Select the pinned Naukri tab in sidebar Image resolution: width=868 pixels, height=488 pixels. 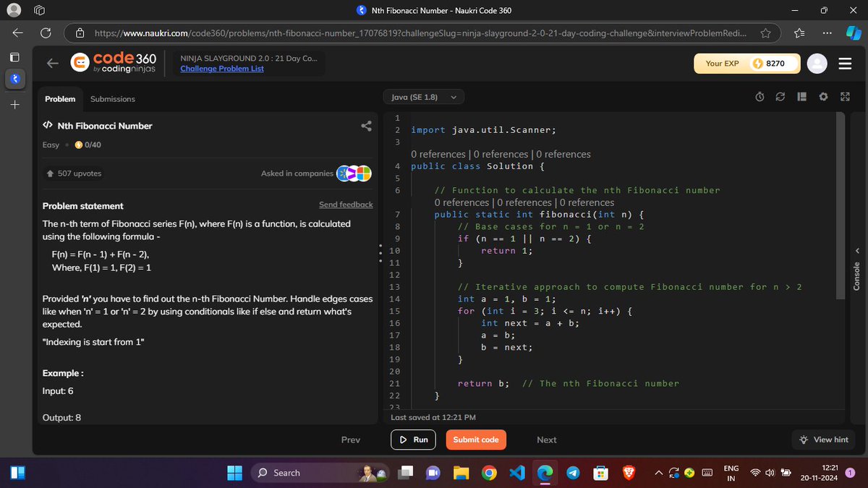15,78
